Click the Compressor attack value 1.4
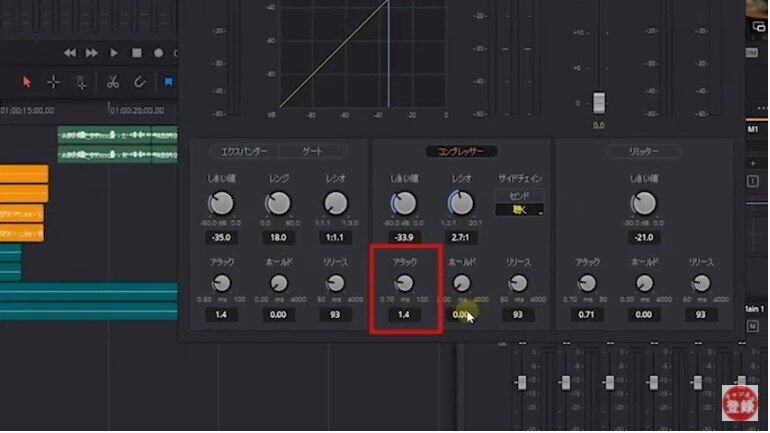The height and width of the screenshot is (433, 770). pos(404,315)
